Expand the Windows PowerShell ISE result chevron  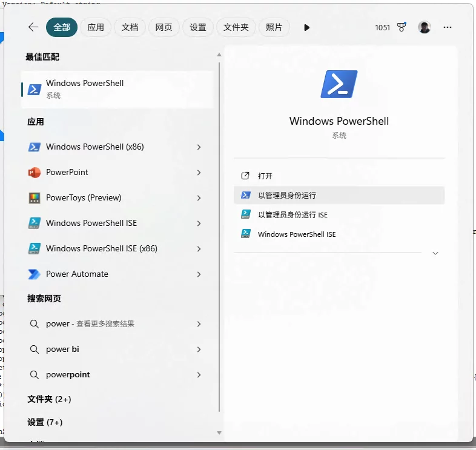coord(199,223)
